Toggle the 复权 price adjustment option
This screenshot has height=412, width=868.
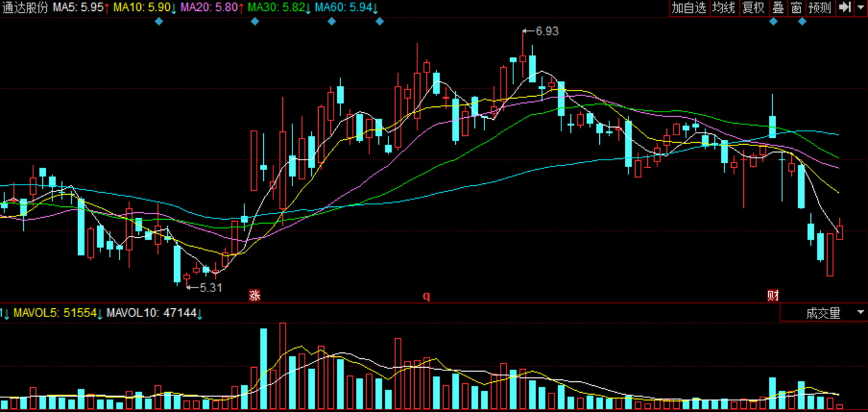(x=753, y=8)
